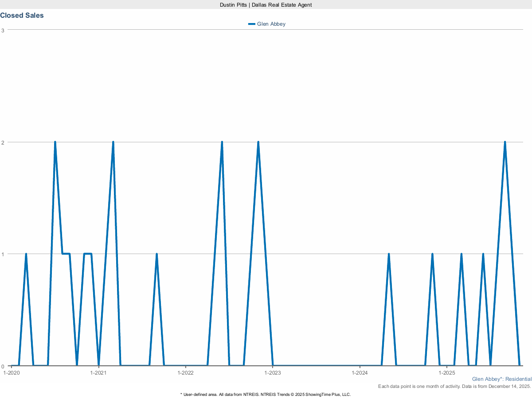Click the Dustin Pitts header title text

pyautogui.click(x=266, y=4)
